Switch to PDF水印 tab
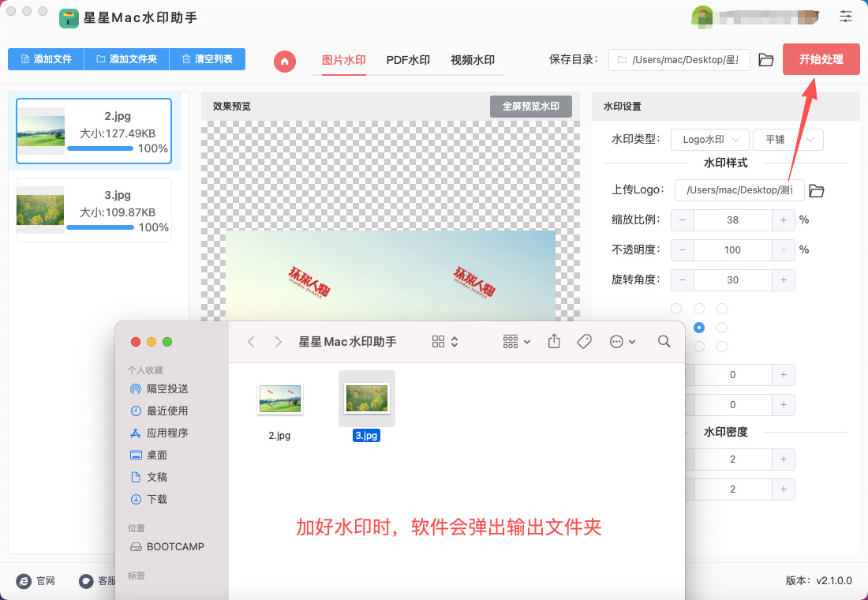The width and height of the screenshot is (868, 600). pyautogui.click(x=408, y=60)
